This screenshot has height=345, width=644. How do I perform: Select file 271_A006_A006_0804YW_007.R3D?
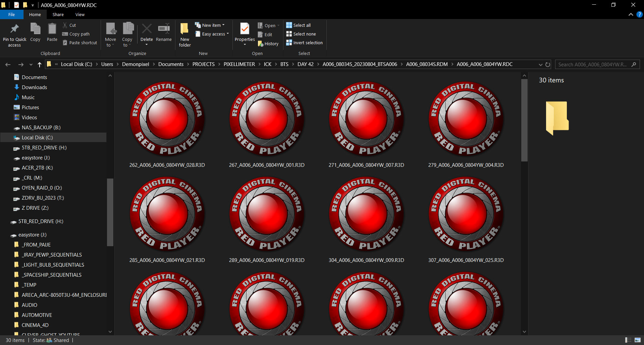click(366, 124)
